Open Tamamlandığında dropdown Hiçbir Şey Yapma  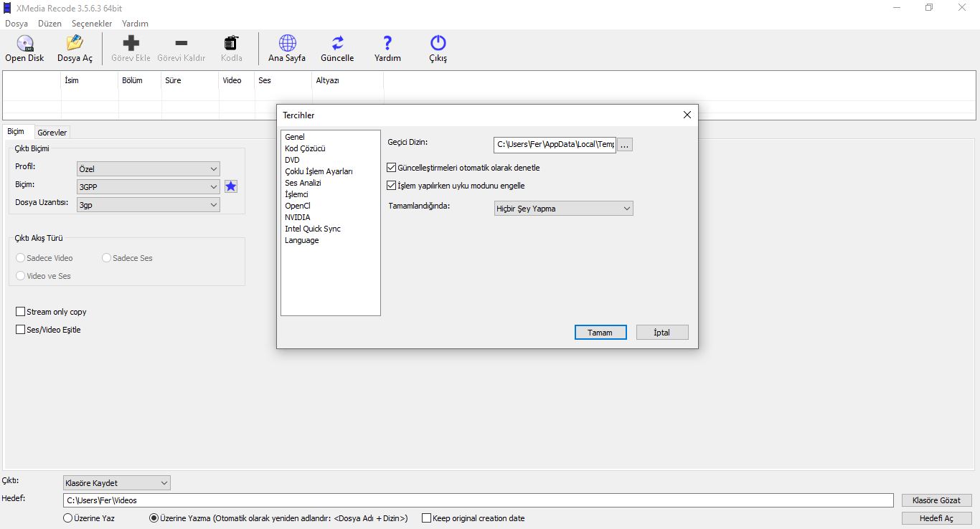click(563, 209)
